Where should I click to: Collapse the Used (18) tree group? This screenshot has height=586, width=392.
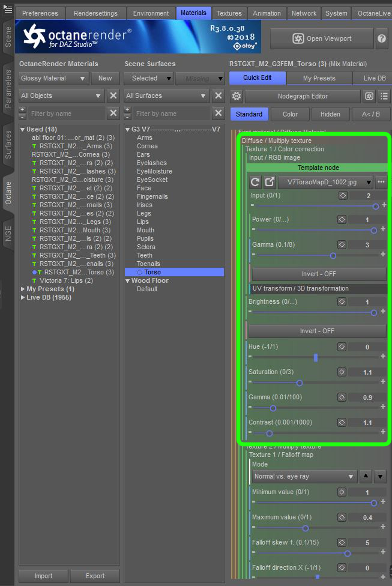tap(22, 129)
